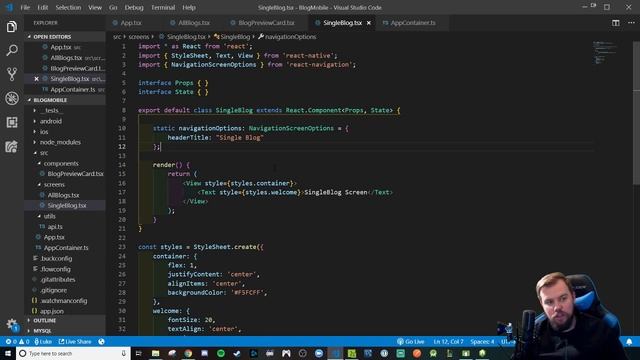The image size is (640, 360).
Task: Click the screens breadcrumb segment
Action: [139, 37]
